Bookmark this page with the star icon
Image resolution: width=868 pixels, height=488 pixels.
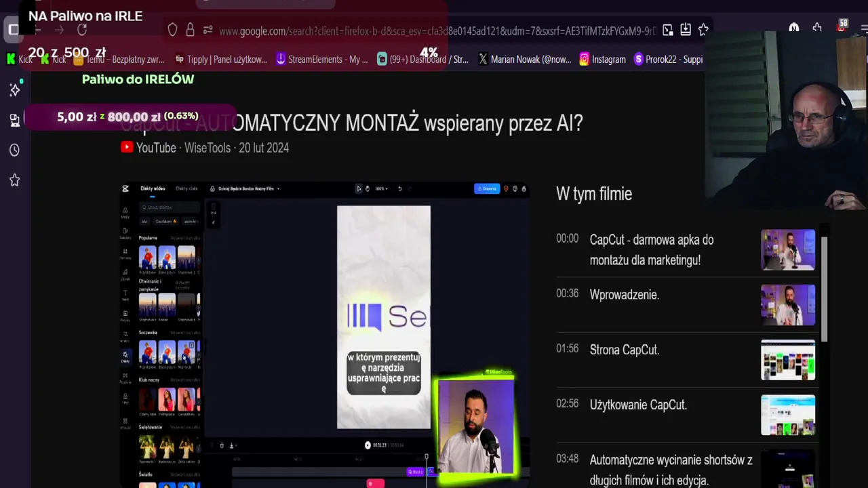pos(703,30)
